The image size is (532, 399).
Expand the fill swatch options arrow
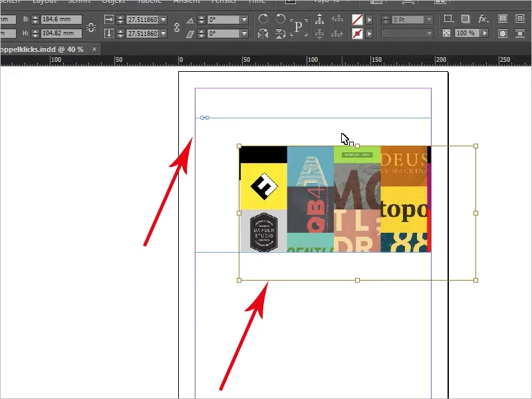pyautogui.click(x=369, y=20)
